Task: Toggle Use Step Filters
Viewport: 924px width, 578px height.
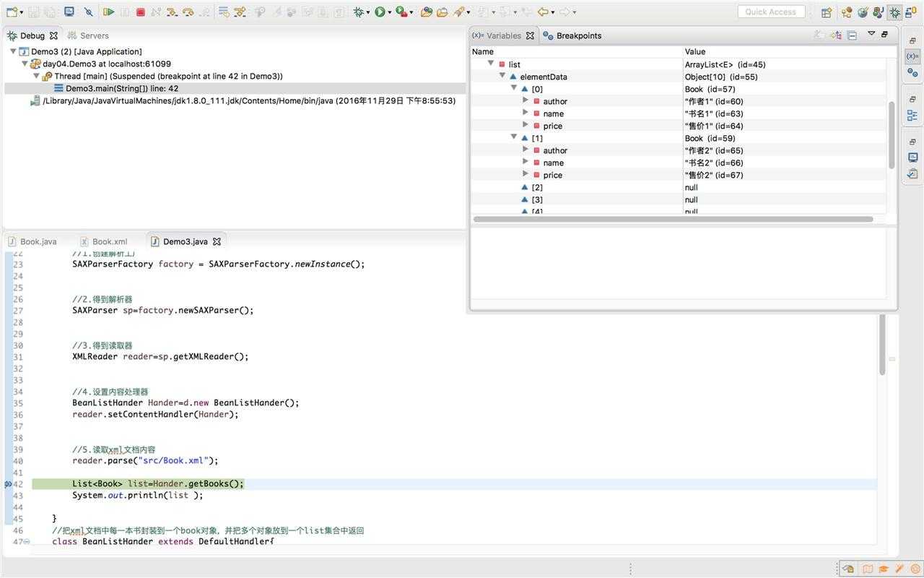Action: 240,12
